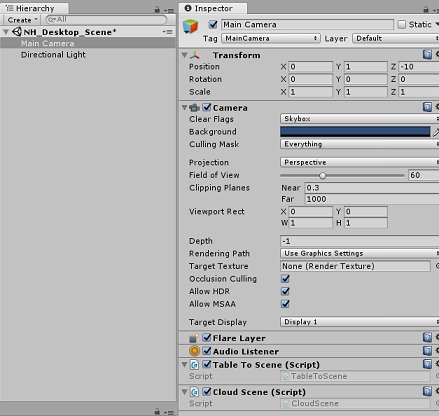Open the Camera component help book icon

pyautogui.click(x=427, y=107)
